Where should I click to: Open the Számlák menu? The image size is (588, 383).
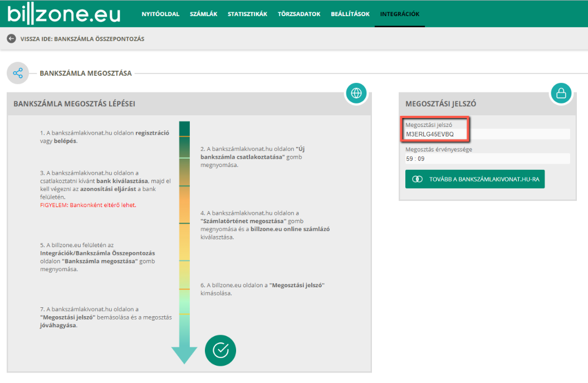coord(204,14)
